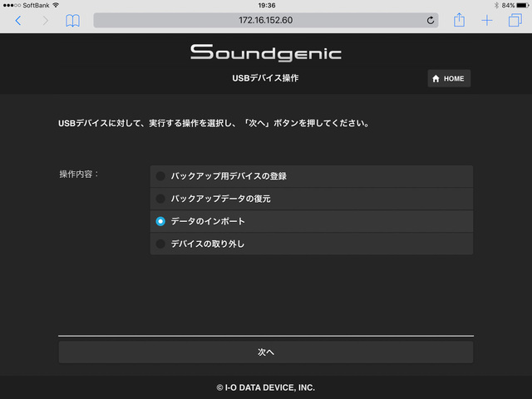Show all open tabs icon
Viewport: 532px width, 399px height.
(x=515, y=20)
